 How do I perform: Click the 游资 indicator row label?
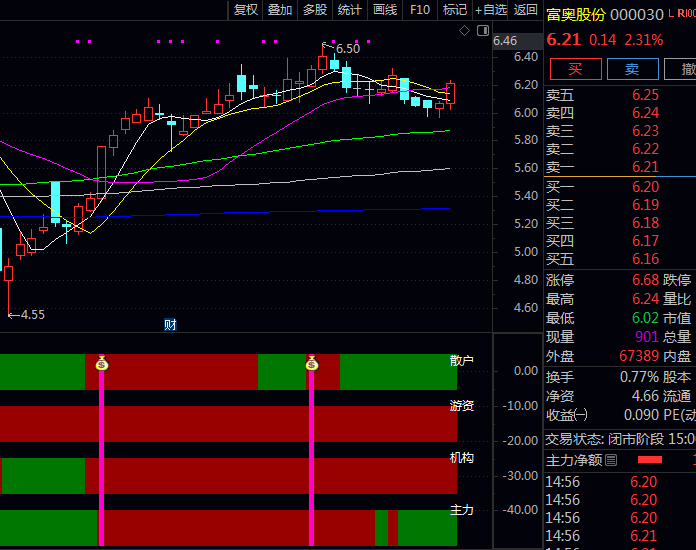click(462, 406)
